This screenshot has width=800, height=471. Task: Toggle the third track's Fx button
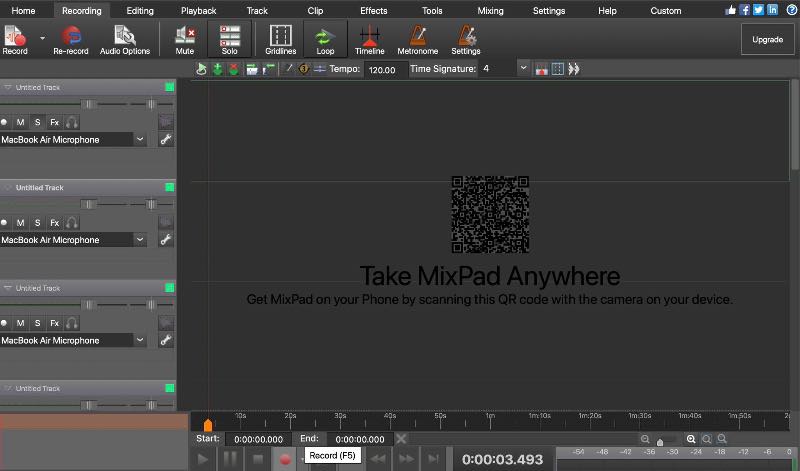[x=55, y=322]
